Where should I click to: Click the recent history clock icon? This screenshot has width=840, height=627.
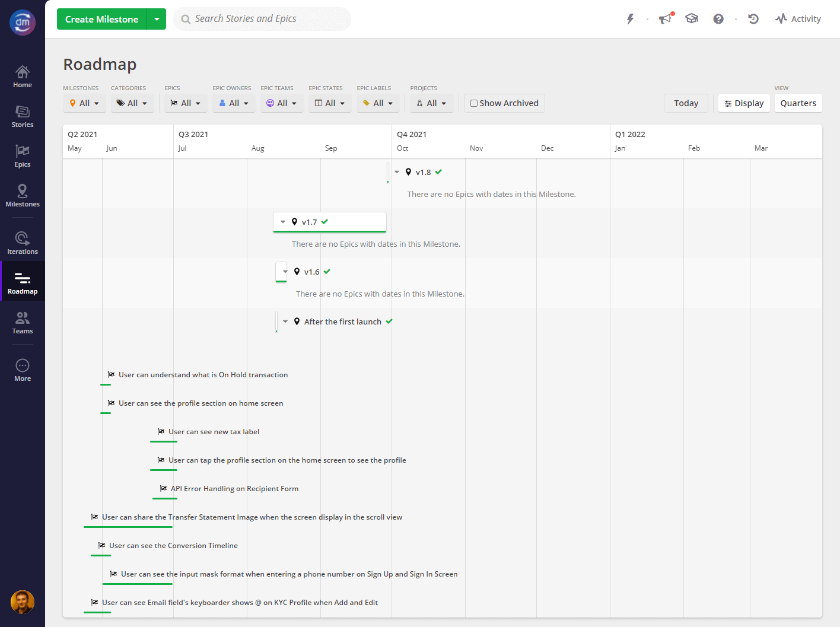753,19
